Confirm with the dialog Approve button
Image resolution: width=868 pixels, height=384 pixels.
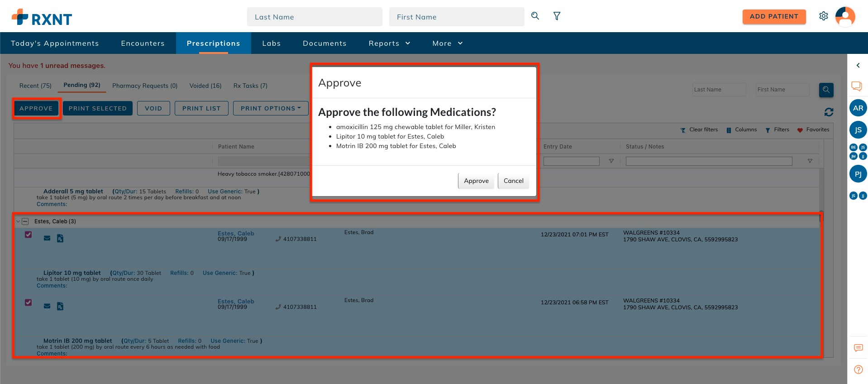[x=476, y=181]
